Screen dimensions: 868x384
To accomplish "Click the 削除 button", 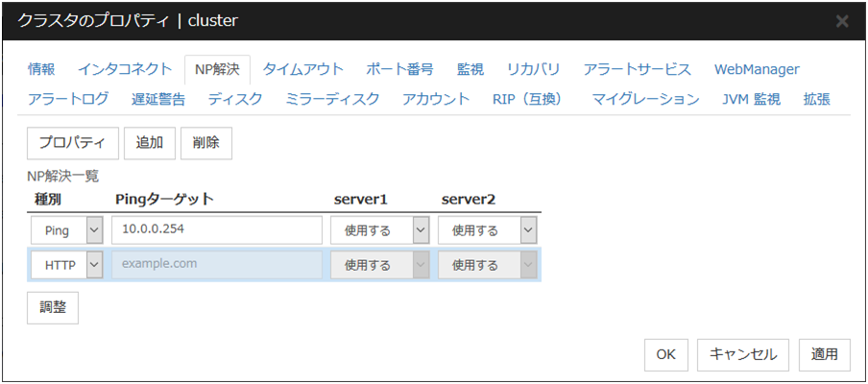I will pos(205,143).
